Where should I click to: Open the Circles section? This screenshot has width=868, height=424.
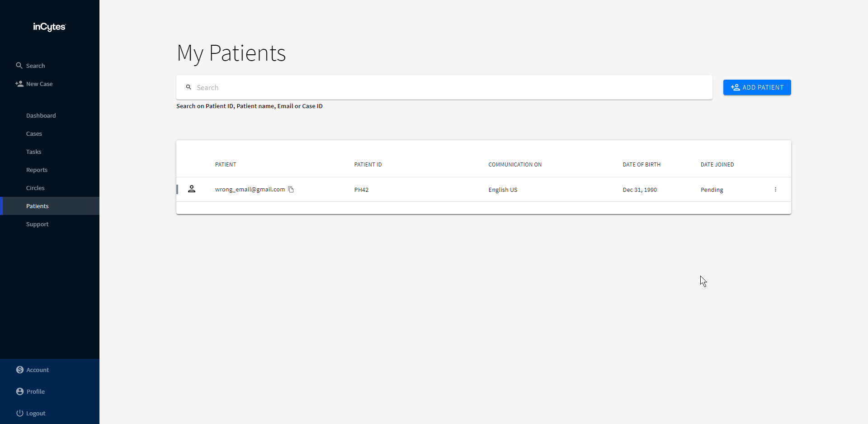coord(35,188)
